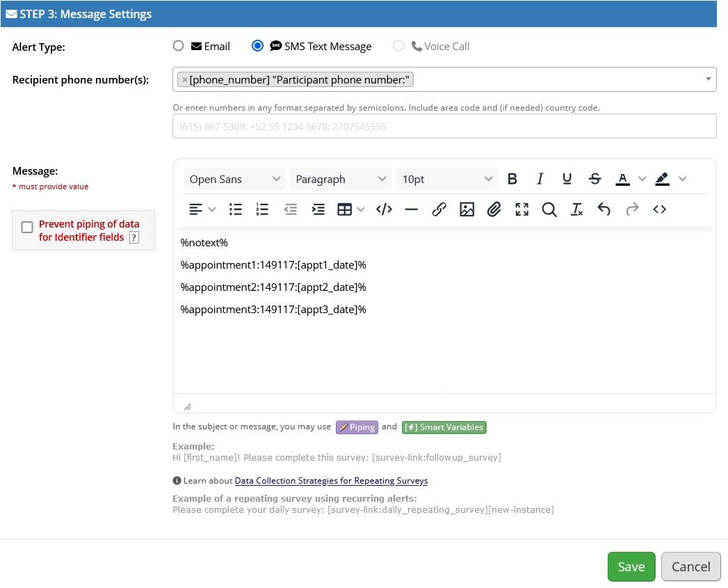Insert a numbered list
728x588 pixels.
tap(262, 209)
